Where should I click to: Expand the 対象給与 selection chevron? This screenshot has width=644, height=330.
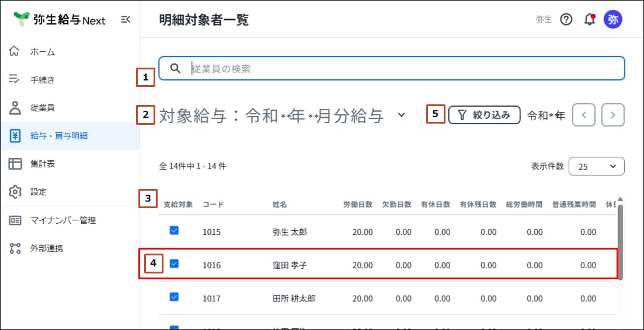tap(402, 115)
